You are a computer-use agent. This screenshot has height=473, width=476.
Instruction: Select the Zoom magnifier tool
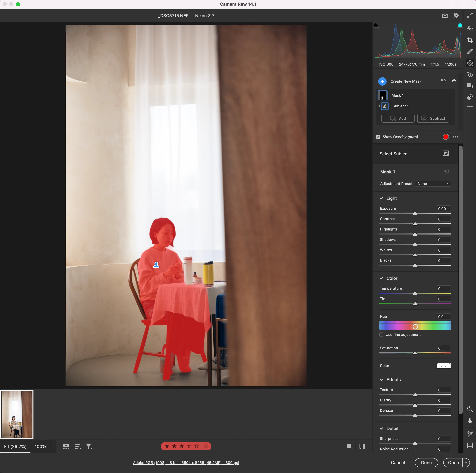pyautogui.click(x=470, y=409)
